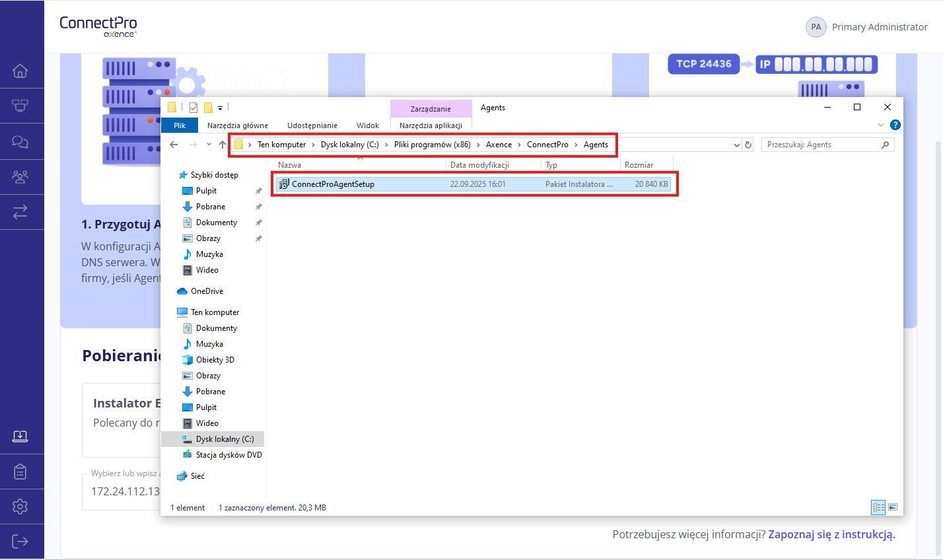Image resolution: width=943 pixels, height=560 pixels.
Task: Click the transfer arrows icon in sidebar
Action: tap(20, 212)
